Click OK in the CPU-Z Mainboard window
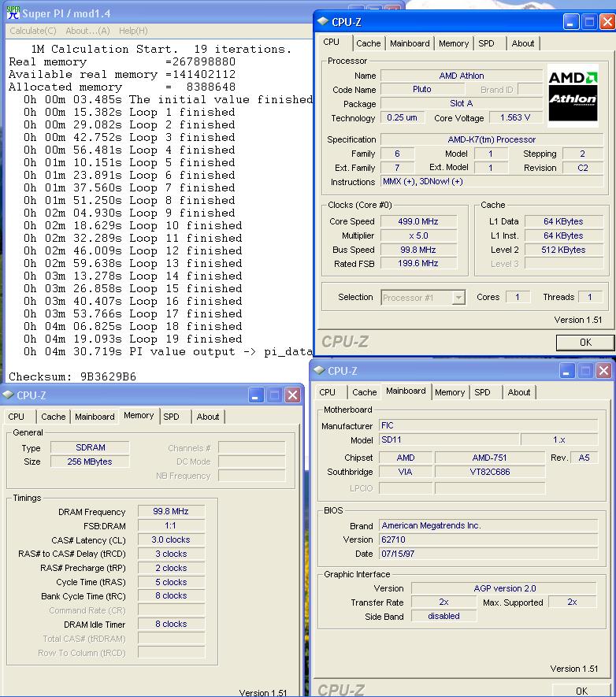The width and height of the screenshot is (616, 697). [x=582, y=691]
